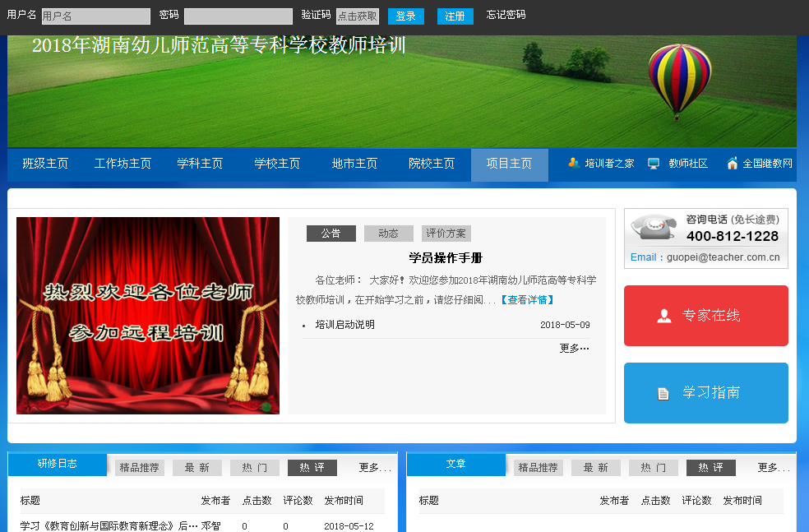Focus the 用户名 input field
The height and width of the screenshot is (532, 809).
[95, 16]
